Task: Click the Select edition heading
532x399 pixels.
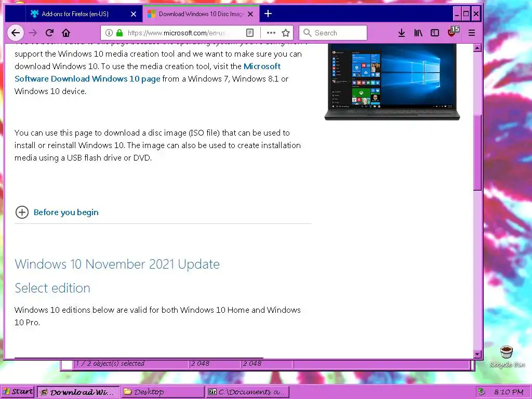Action: pyautogui.click(x=52, y=288)
